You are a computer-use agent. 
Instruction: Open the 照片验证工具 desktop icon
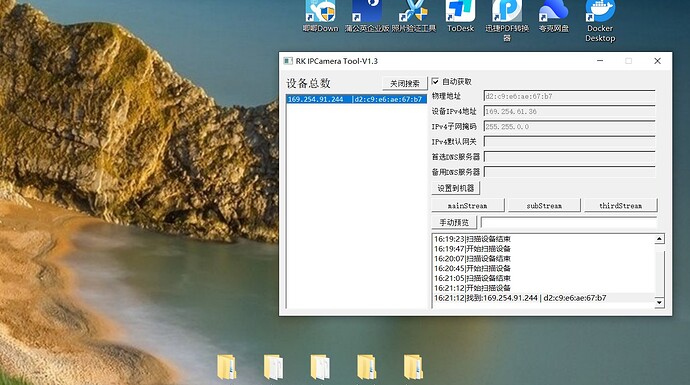[x=414, y=15]
